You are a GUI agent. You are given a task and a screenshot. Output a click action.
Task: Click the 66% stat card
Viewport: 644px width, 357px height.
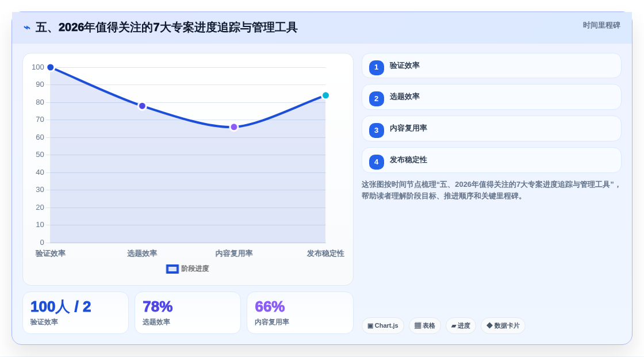click(300, 313)
